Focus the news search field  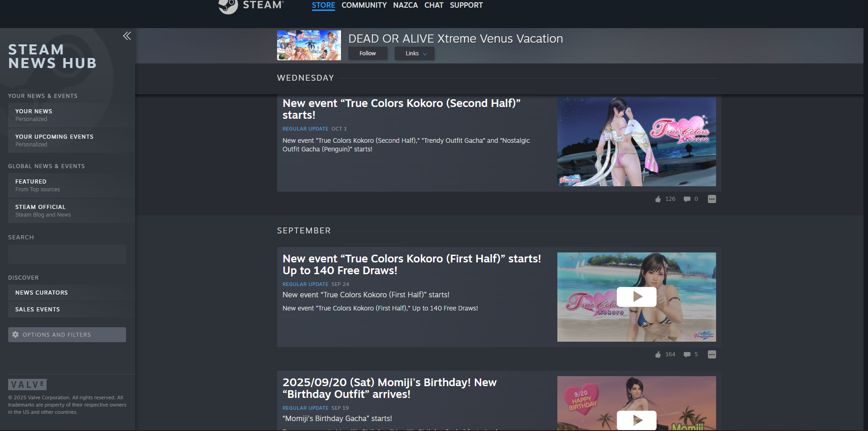click(x=67, y=254)
